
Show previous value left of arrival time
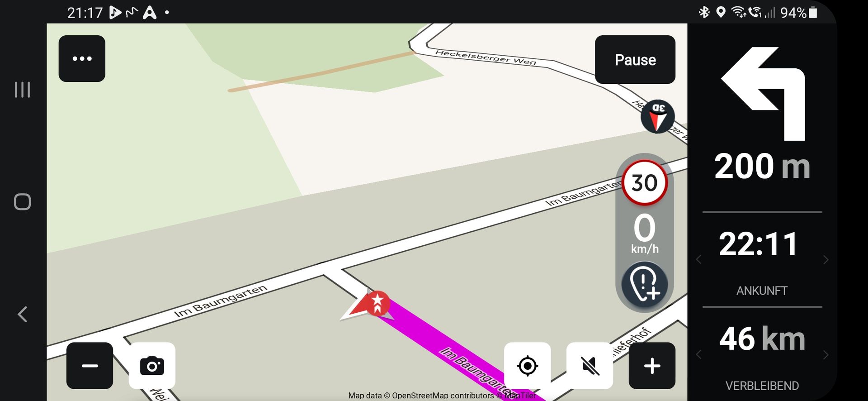tap(699, 260)
